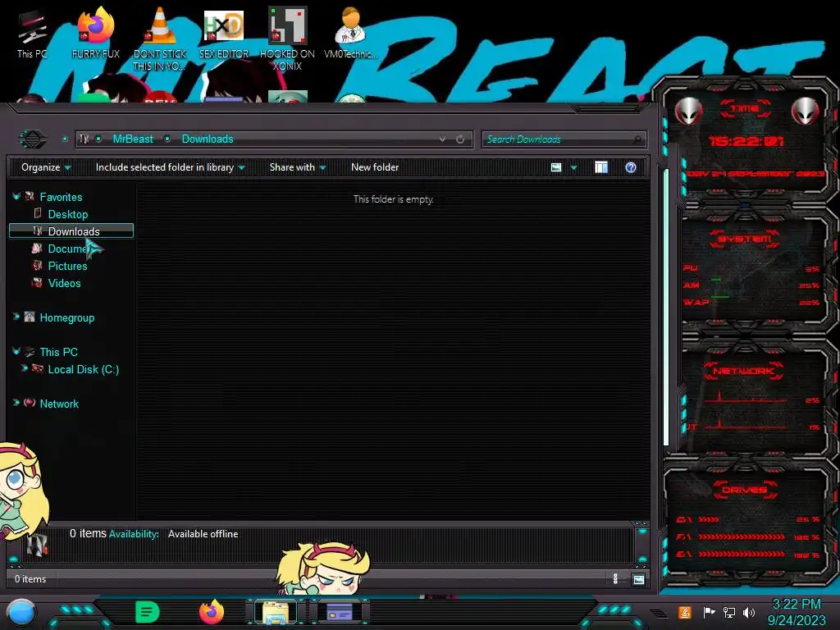Click the taskbar clock 3:22 PM
Viewport: 840px width, 630px height.
point(796,605)
